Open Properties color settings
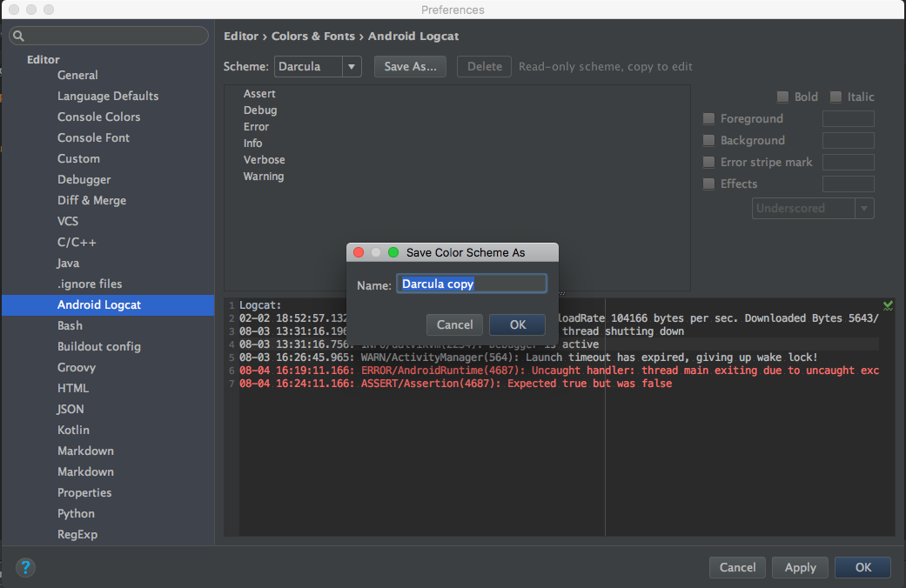 point(84,492)
